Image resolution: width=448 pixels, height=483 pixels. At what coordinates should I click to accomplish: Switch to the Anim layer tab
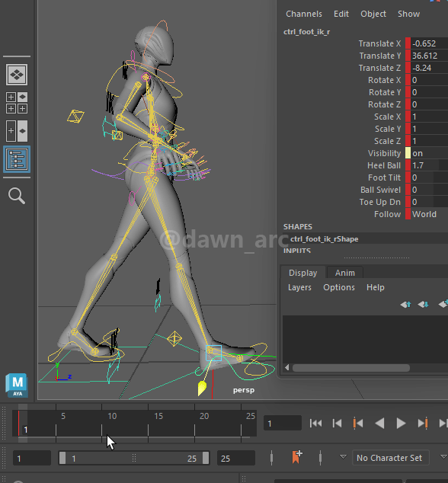pos(345,273)
